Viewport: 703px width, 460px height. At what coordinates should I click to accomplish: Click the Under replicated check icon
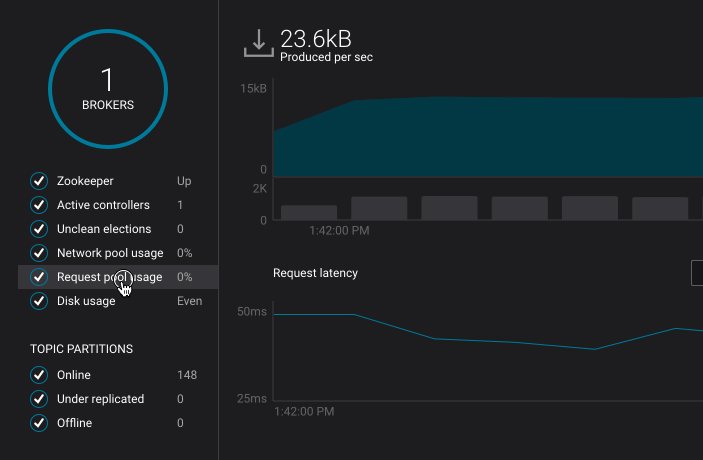pos(39,399)
